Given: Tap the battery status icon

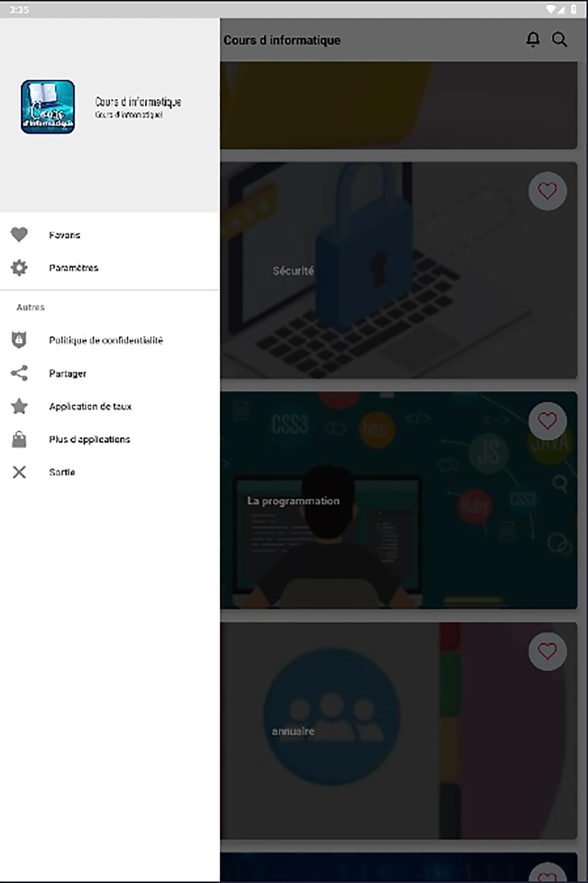Looking at the screenshot, I should 574,9.
